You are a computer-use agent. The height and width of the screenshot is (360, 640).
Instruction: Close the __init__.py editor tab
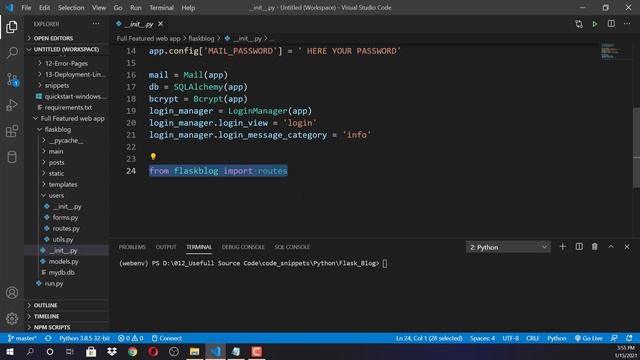click(160, 24)
